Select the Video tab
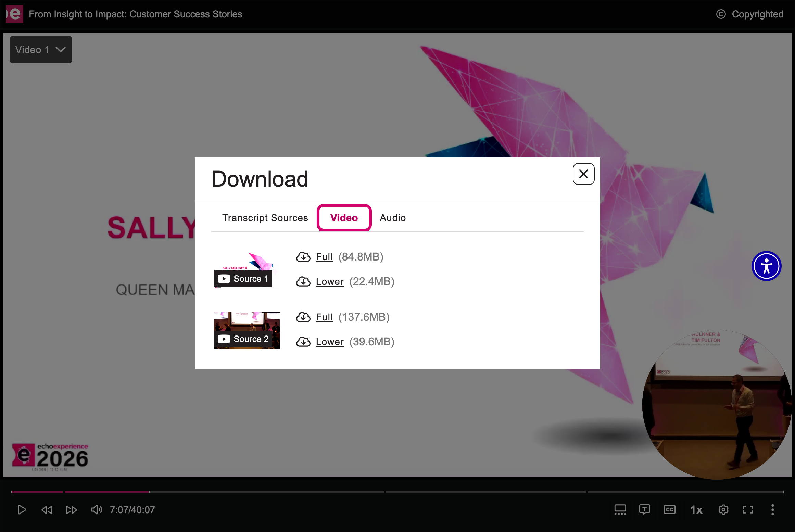Screen dimensions: 795x532 click(x=344, y=218)
